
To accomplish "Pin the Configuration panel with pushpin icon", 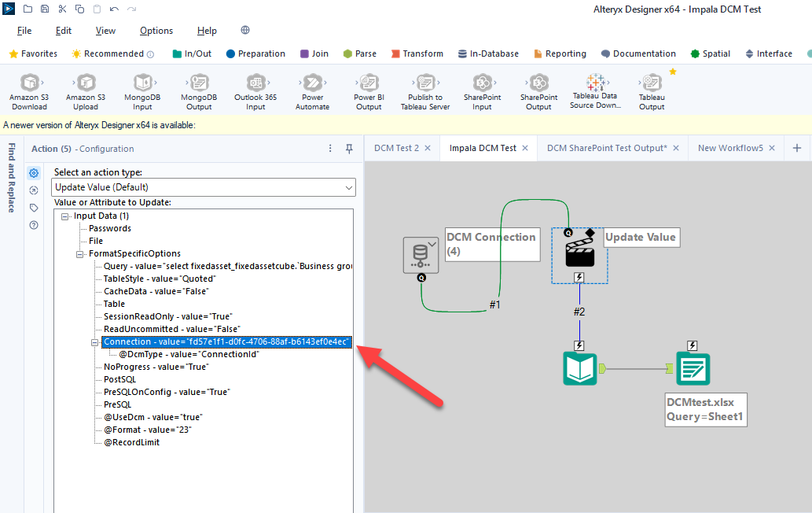I will coord(349,149).
